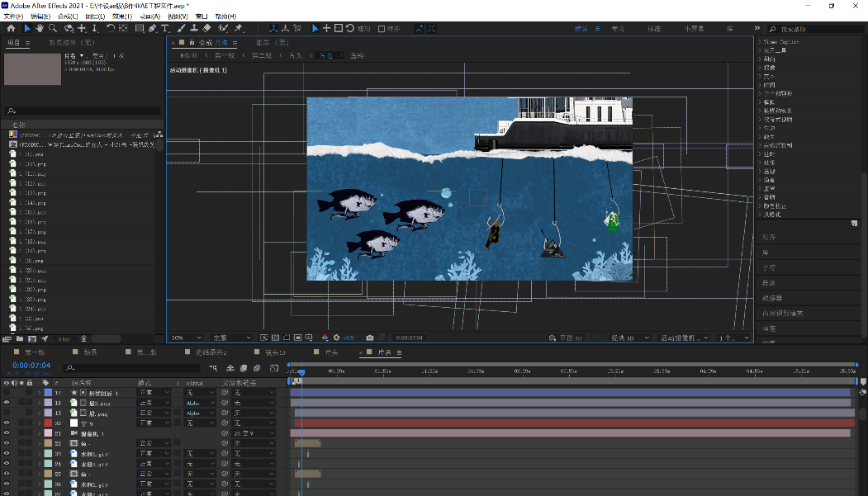Select the Brush tool
The width and height of the screenshot is (868, 496).
[x=182, y=28]
